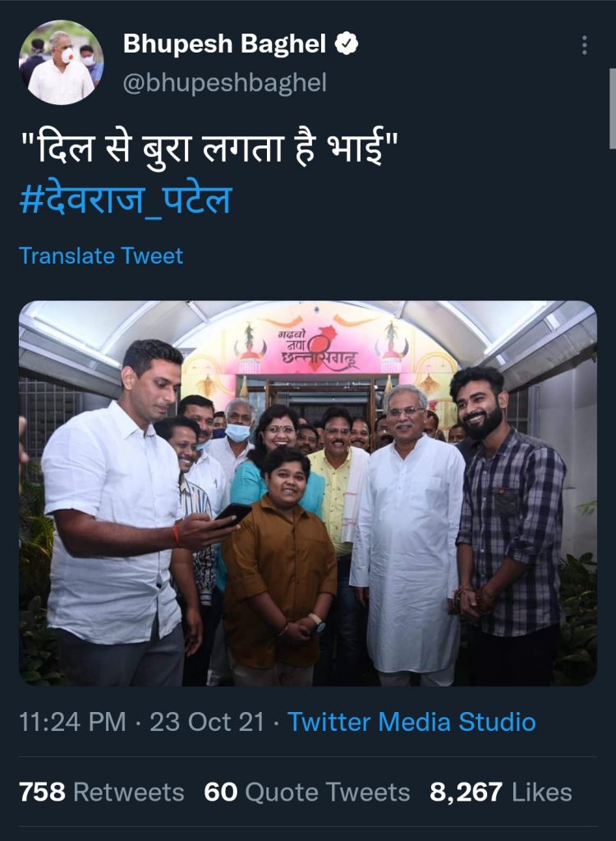Click the 11:24 PM timestamp

72,723
